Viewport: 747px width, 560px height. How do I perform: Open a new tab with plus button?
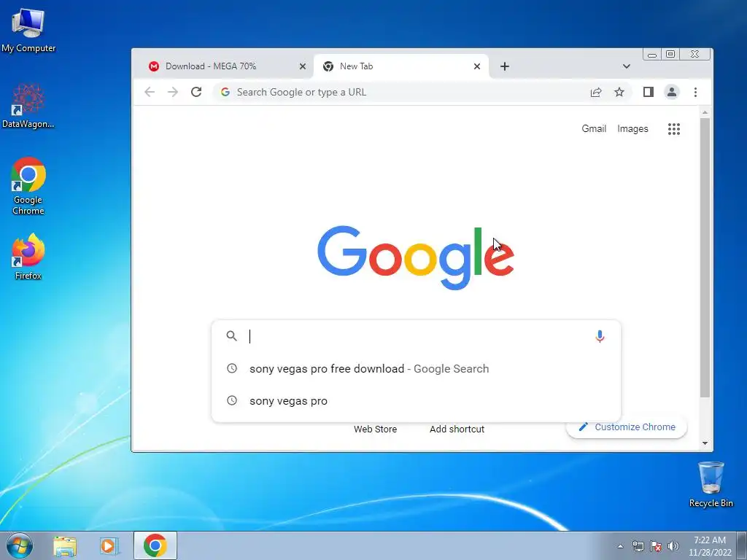click(505, 66)
